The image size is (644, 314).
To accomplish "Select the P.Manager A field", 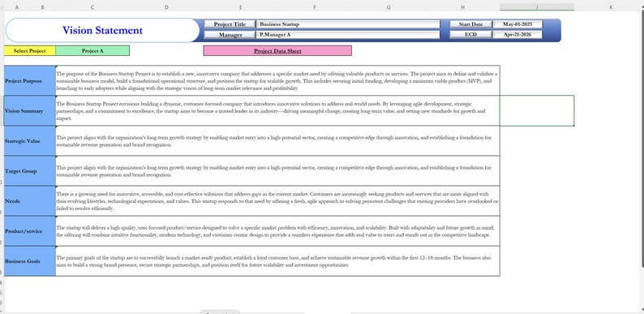I will click(348, 35).
